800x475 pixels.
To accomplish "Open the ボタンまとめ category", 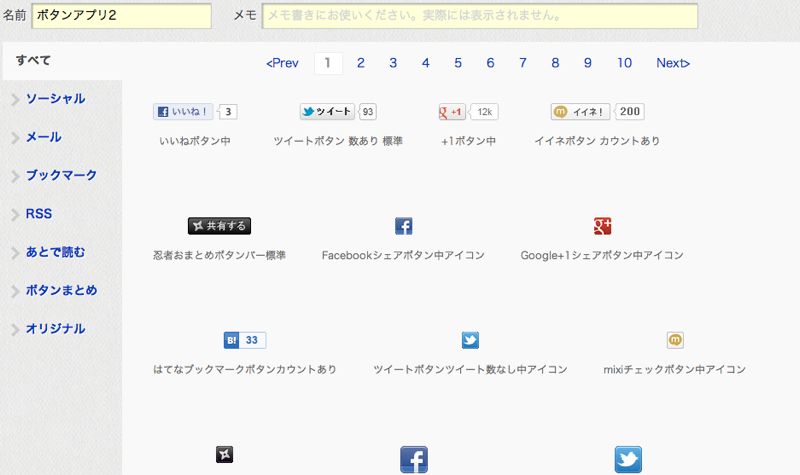I will coord(61,290).
